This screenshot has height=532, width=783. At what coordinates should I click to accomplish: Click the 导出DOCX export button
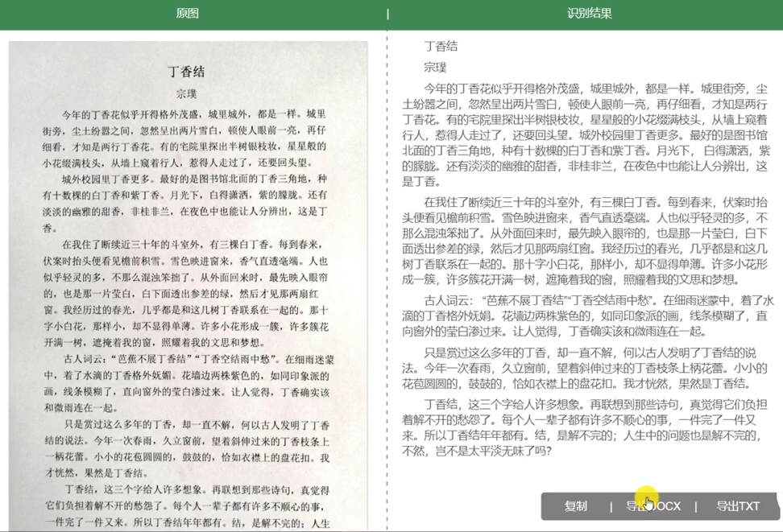[x=654, y=506]
